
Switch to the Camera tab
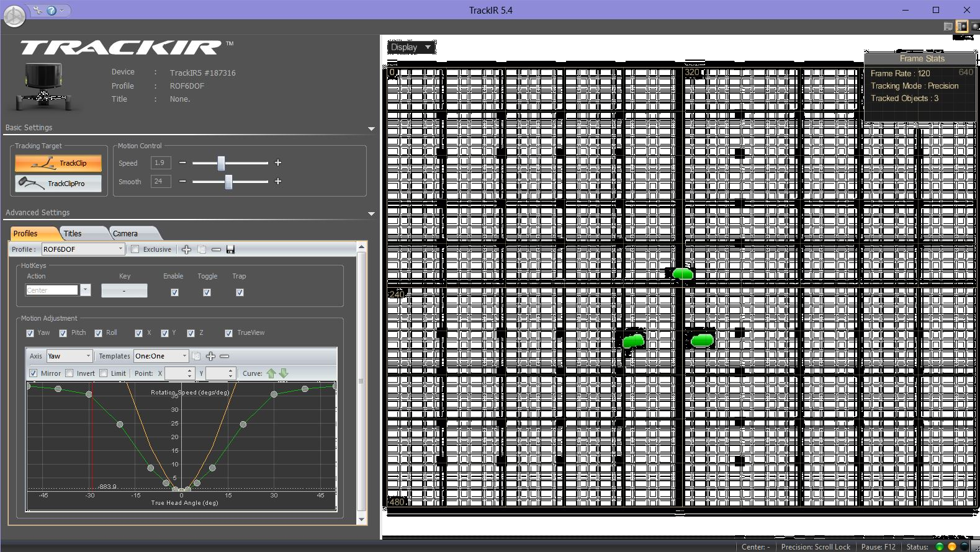[x=125, y=234]
